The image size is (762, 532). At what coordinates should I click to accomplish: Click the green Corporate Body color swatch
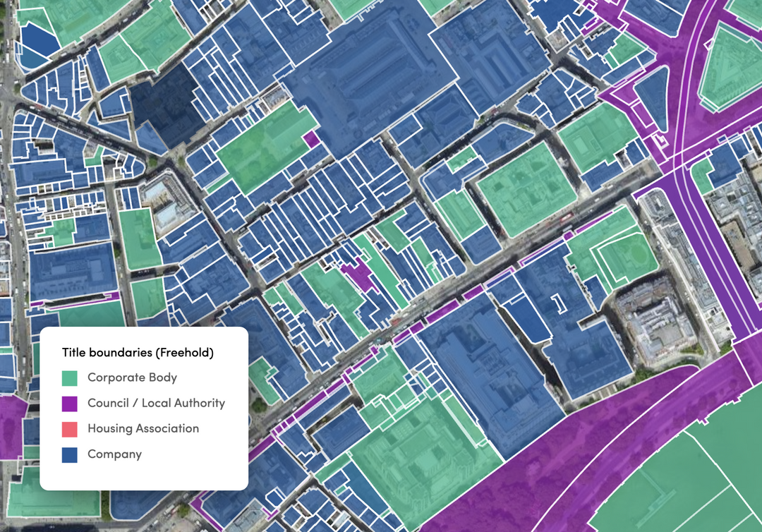tap(71, 377)
